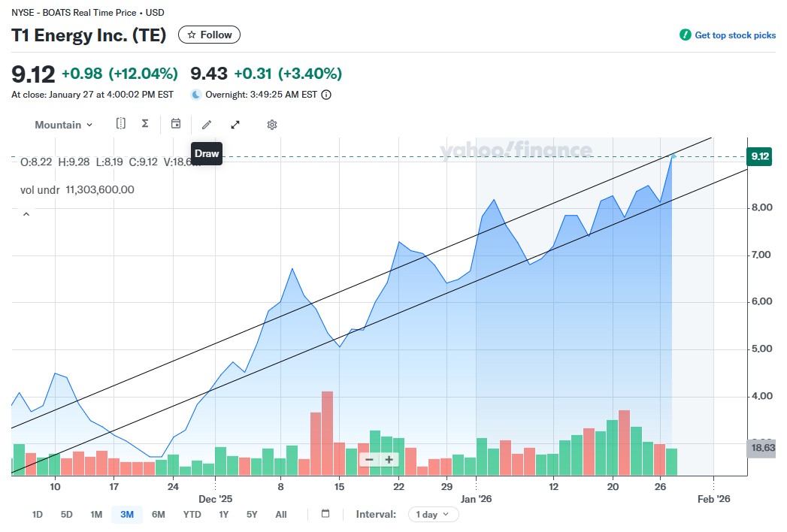
Task: Collapse the volume indicator panel chevron
Action: tap(26, 215)
